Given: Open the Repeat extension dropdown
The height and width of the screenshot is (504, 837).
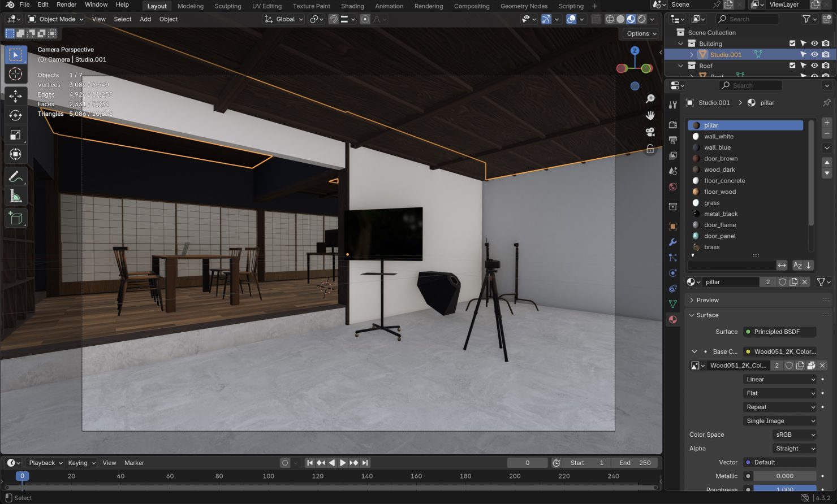Looking at the screenshot, I should 780,407.
